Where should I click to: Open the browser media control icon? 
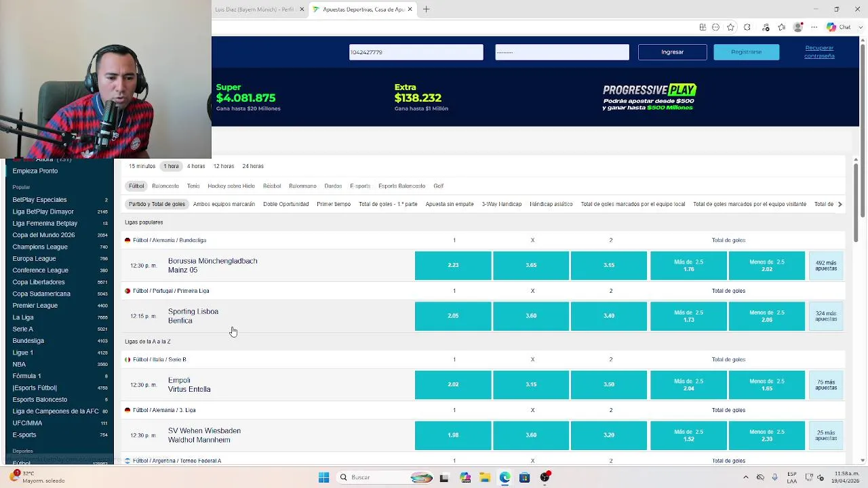click(x=766, y=27)
